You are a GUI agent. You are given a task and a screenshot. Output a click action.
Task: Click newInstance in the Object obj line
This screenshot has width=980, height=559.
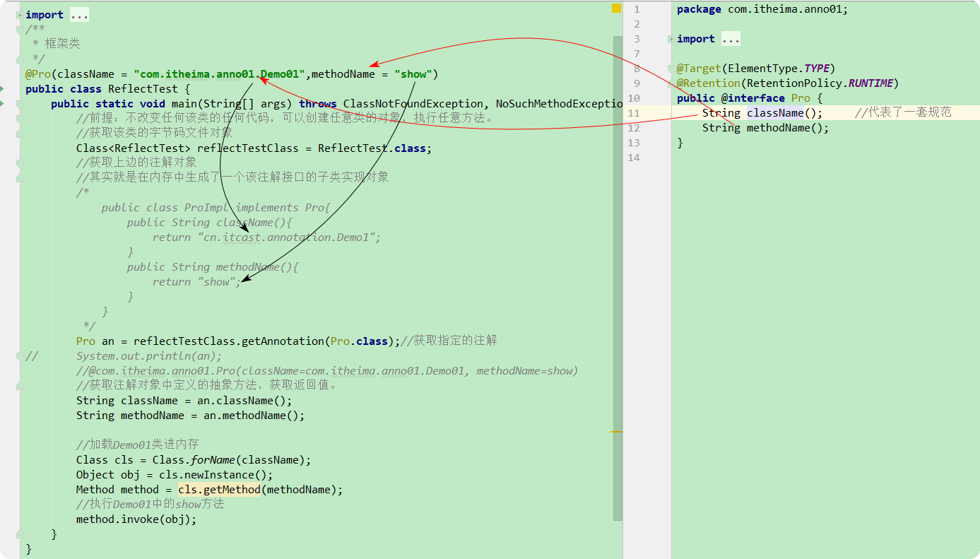point(219,475)
